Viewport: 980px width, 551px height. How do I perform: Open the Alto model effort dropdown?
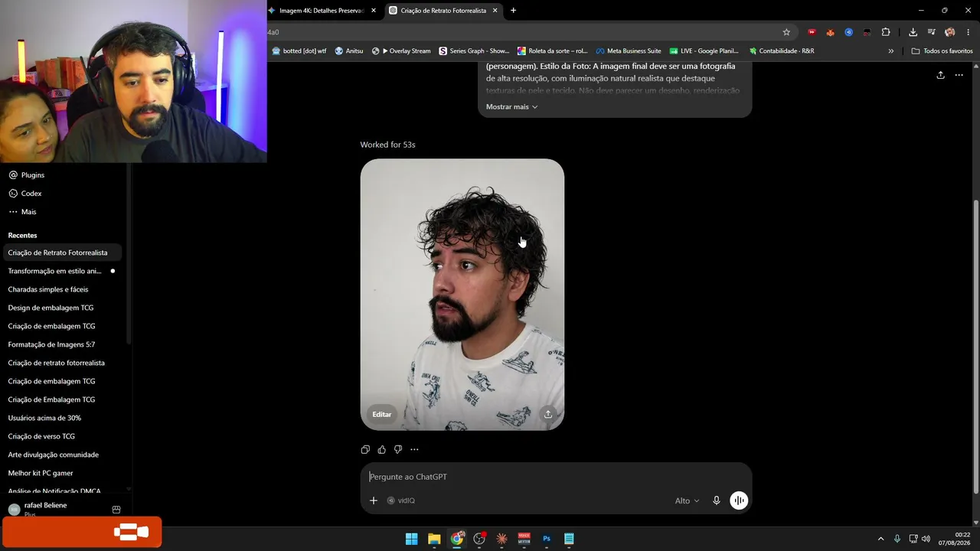coord(687,500)
